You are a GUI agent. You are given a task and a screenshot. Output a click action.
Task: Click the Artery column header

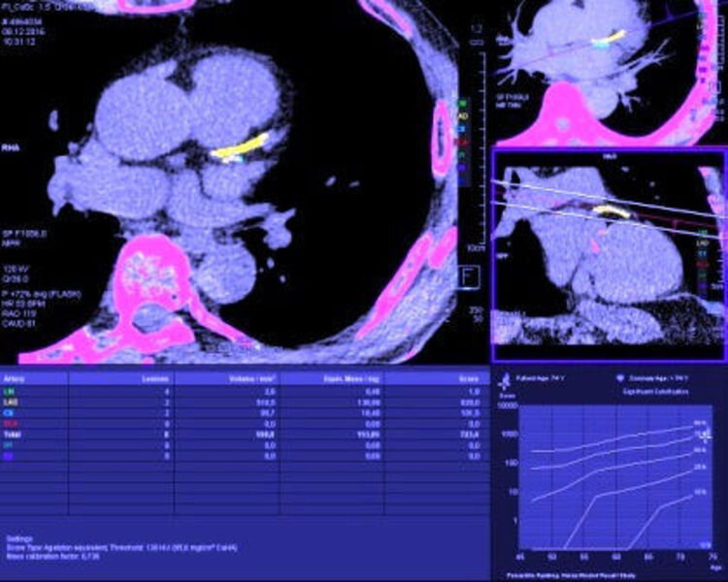(15, 376)
